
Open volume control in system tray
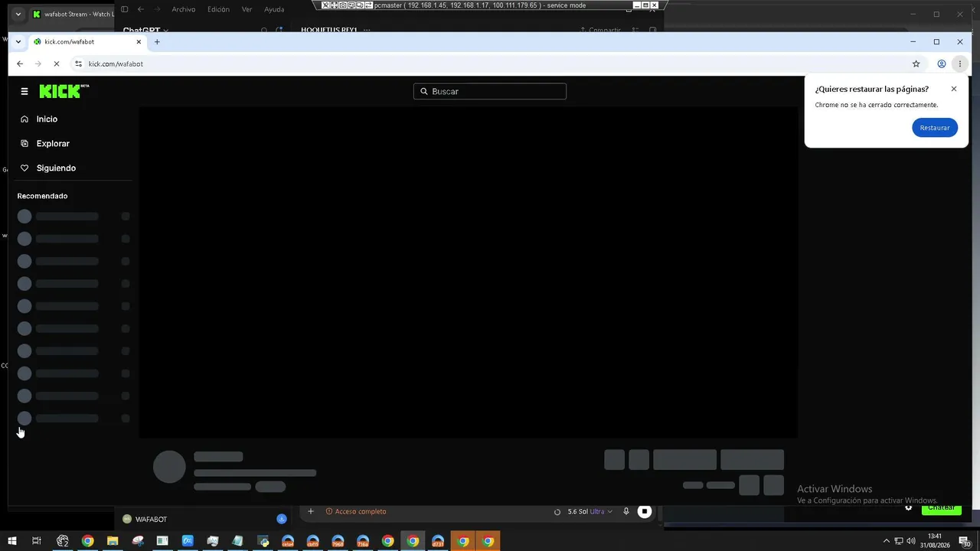coord(911,541)
